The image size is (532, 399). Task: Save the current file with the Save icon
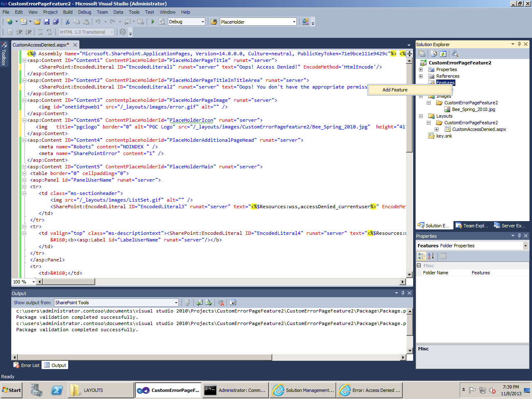tap(47, 22)
